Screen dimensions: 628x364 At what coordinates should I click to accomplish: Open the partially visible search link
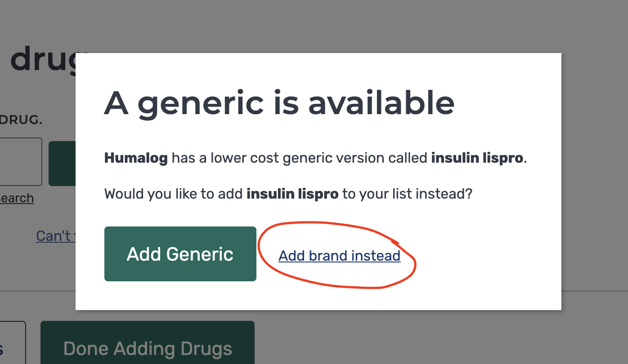tap(17, 198)
